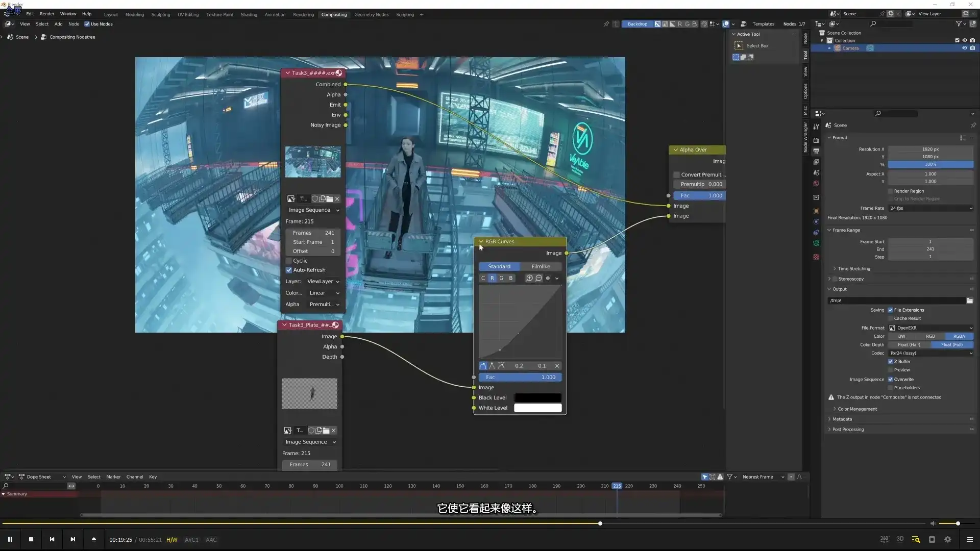980x551 pixels.
Task: Switch curves to Filmlike mode
Action: [x=541, y=266]
